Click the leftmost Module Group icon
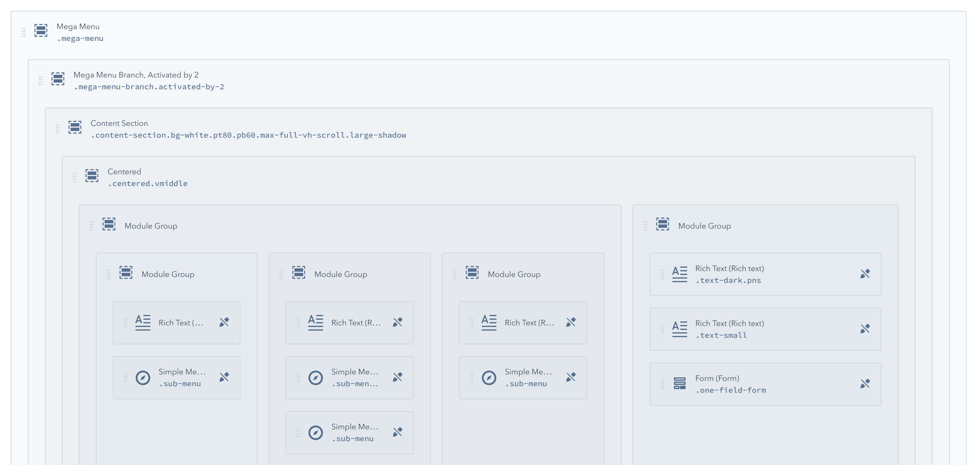This screenshot has height=465, width=980. click(108, 225)
